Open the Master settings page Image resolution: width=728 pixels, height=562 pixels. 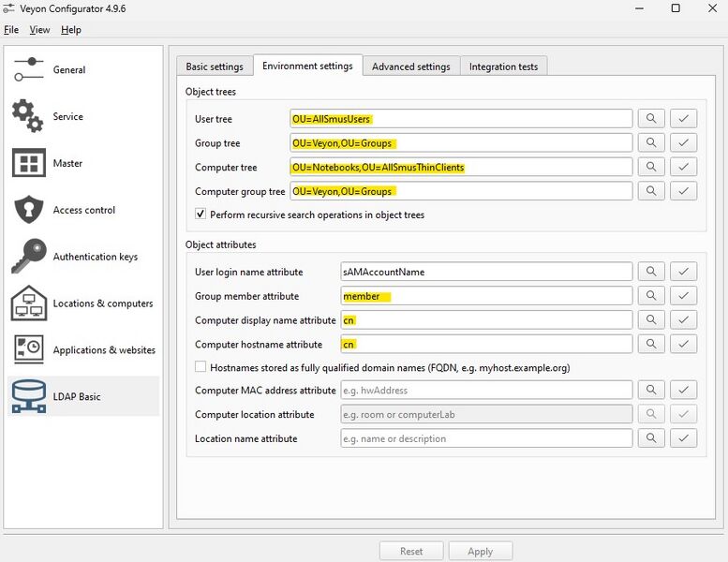tap(83, 163)
